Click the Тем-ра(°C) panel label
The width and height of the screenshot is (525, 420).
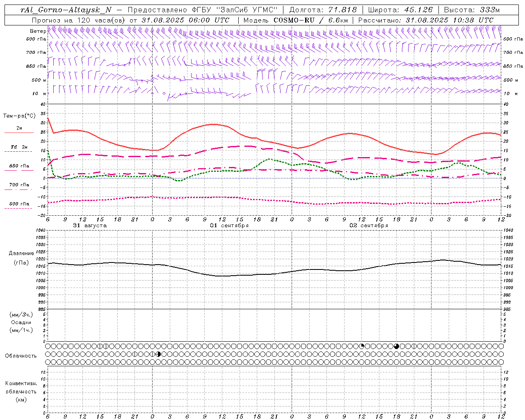(19, 116)
